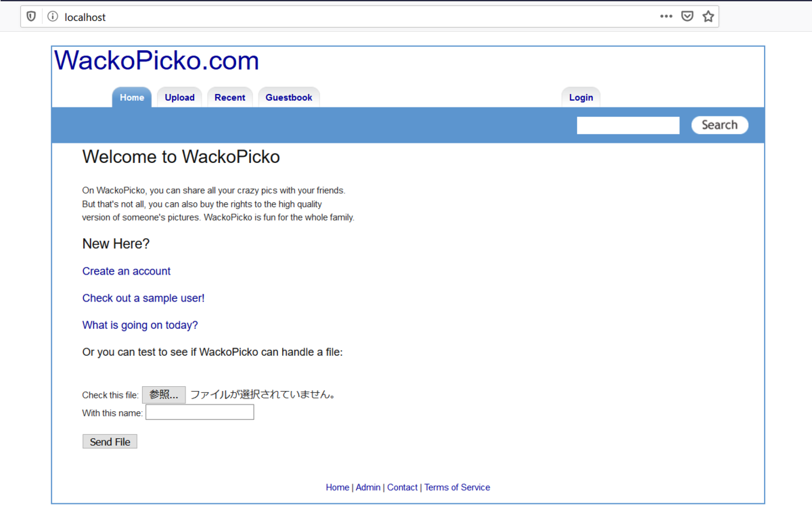Viewport: 812px width, 512px height.
Task: Switch to the Upload tab
Action: (179, 97)
